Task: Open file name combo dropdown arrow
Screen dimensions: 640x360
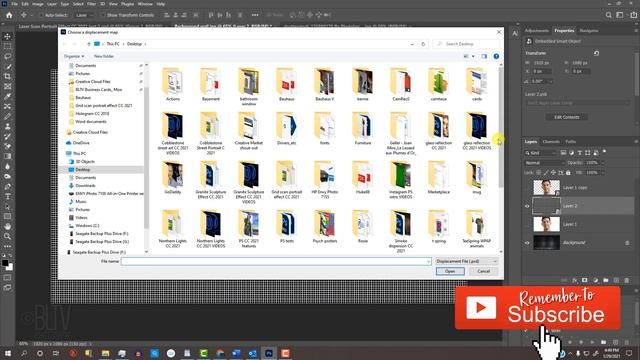Action: [428, 261]
